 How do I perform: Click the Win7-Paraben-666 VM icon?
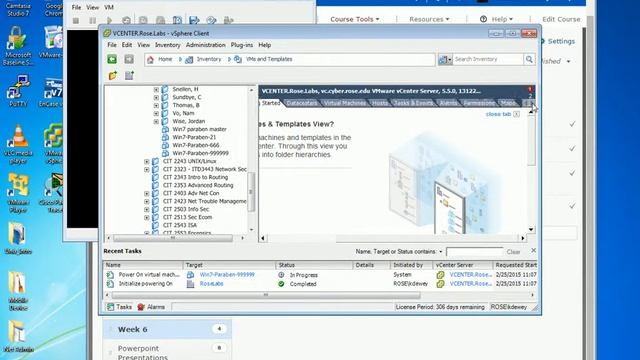point(165,145)
